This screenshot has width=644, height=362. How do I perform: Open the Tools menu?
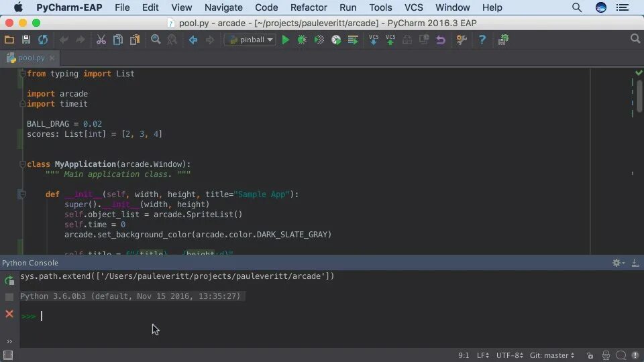[380, 7]
